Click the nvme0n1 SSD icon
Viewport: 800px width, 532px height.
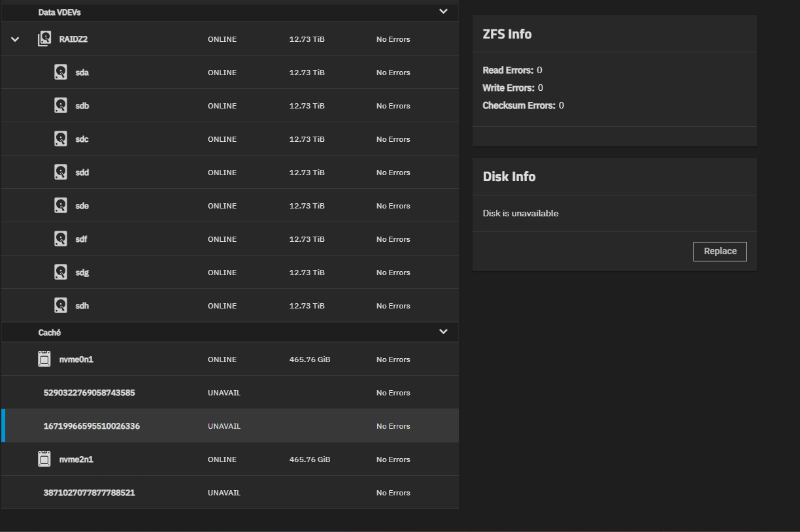point(44,359)
